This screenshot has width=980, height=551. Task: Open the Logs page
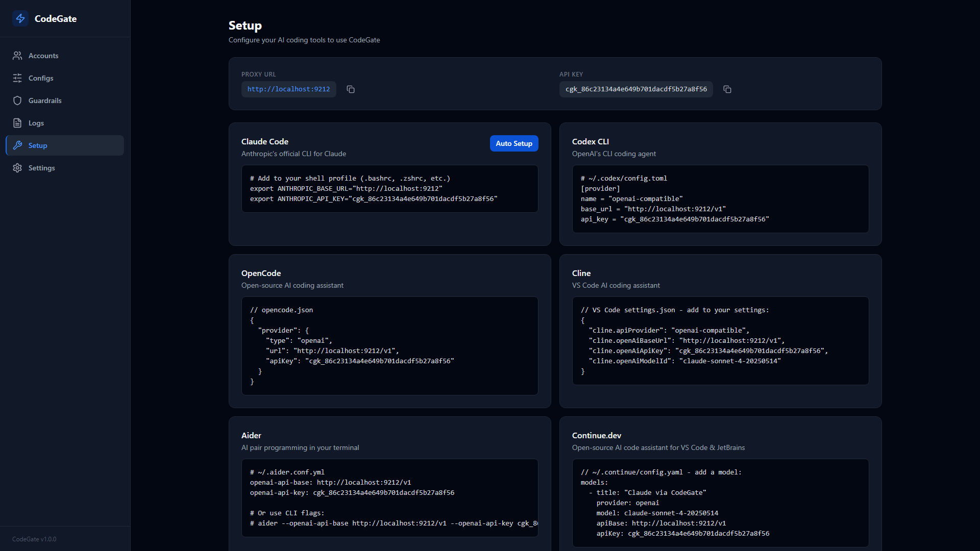tap(36, 123)
